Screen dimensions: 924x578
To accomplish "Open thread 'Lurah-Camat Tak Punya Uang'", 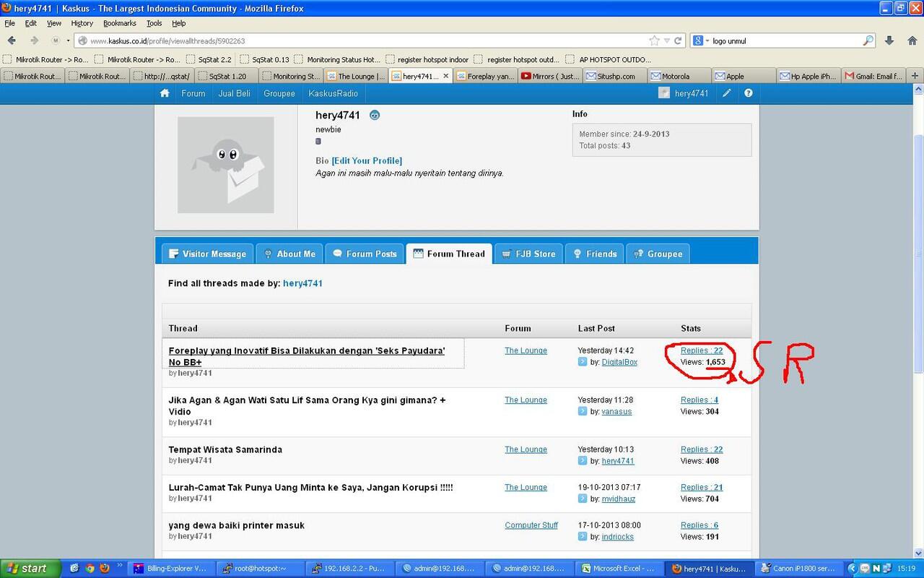I will pos(311,488).
